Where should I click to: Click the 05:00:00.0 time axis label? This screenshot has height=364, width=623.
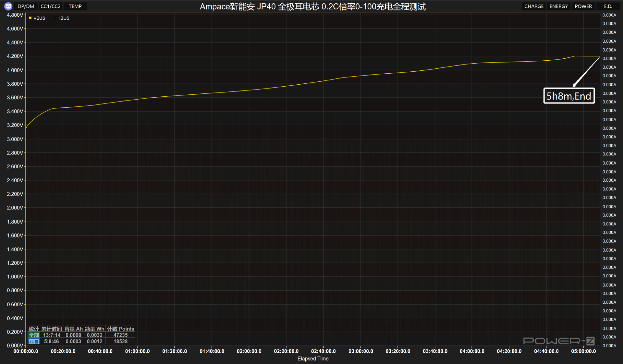point(583,351)
